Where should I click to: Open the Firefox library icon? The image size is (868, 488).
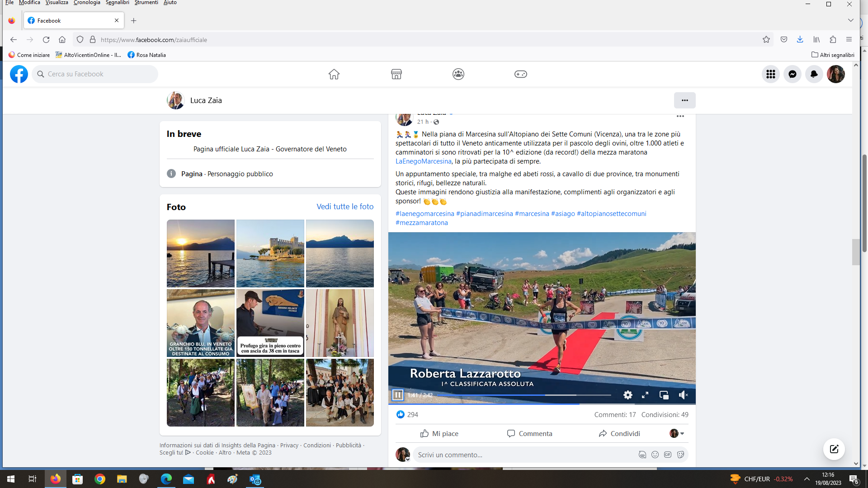coord(816,40)
